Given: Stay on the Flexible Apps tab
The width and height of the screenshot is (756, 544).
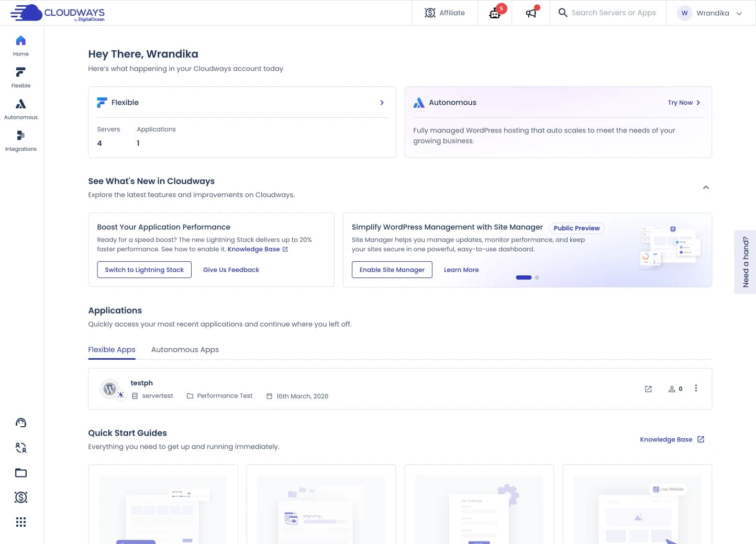Looking at the screenshot, I should (x=112, y=349).
